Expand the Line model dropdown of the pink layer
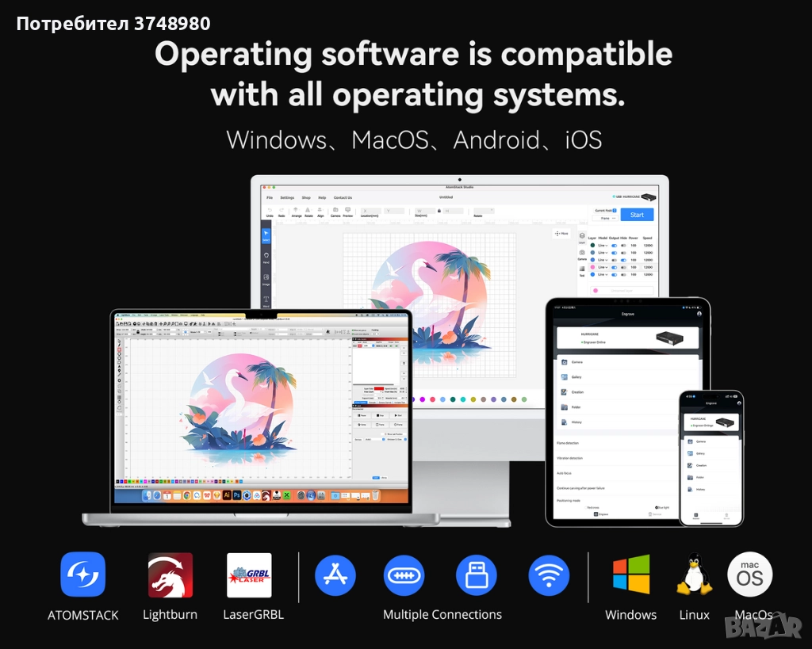The height and width of the screenshot is (649, 812). click(603, 268)
